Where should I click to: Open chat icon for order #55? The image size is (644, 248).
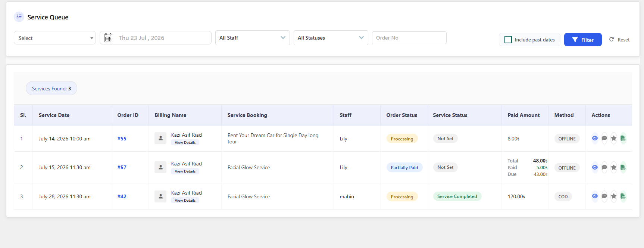coord(604,138)
